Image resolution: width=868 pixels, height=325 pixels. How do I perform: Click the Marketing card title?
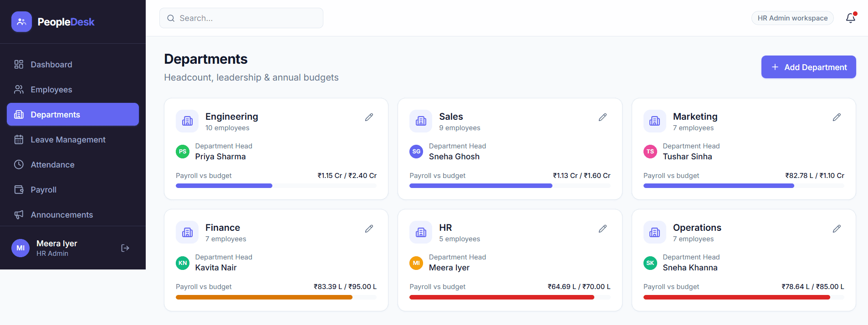point(695,117)
